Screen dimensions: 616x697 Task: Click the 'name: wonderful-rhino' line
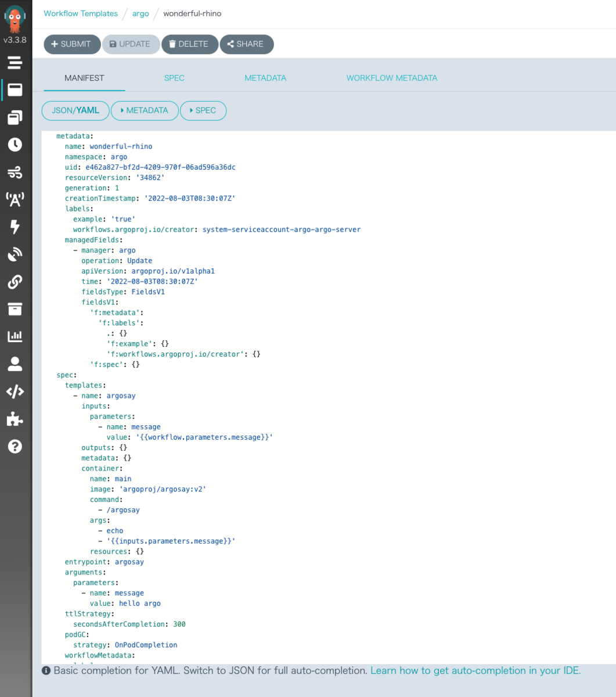[x=109, y=146]
